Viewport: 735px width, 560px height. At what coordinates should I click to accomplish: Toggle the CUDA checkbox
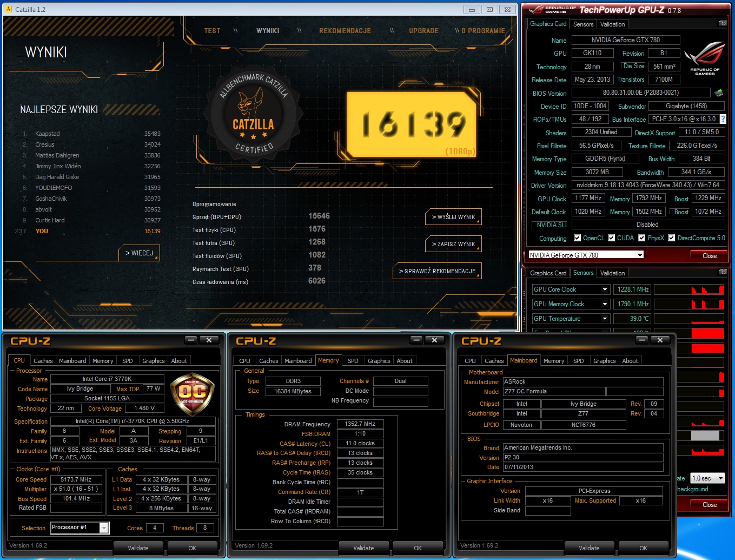[x=612, y=238]
